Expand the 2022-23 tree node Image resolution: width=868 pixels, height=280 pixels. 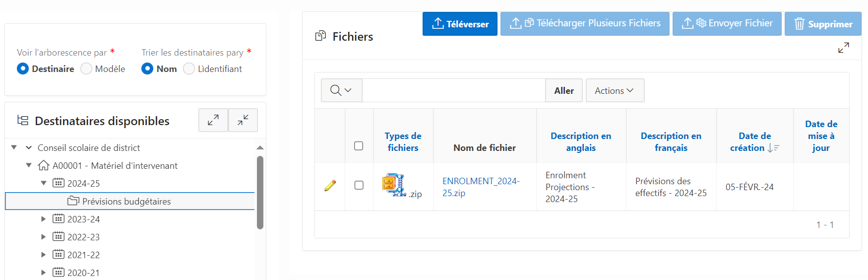(44, 237)
